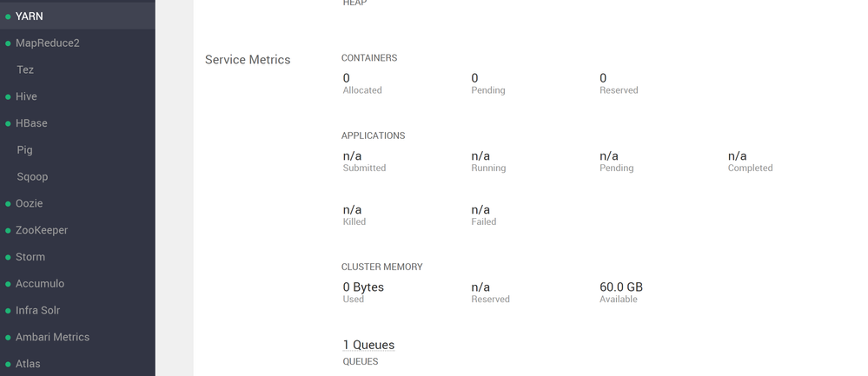Go to the Accumulo service
The height and width of the screenshot is (376, 868).
(x=40, y=284)
